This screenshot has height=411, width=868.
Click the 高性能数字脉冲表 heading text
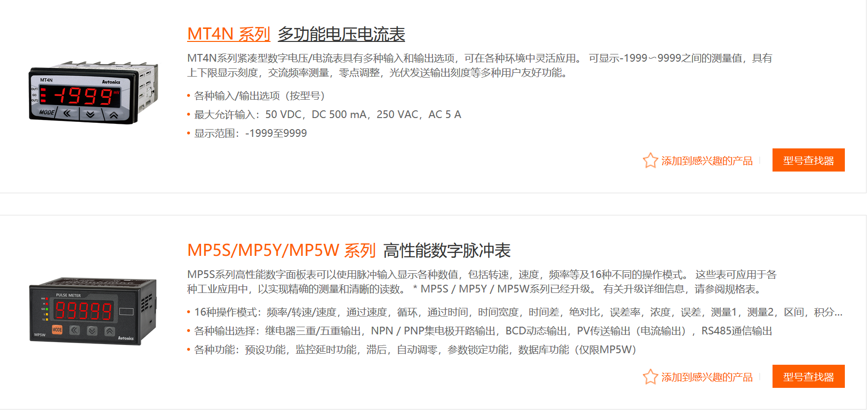pos(447,251)
